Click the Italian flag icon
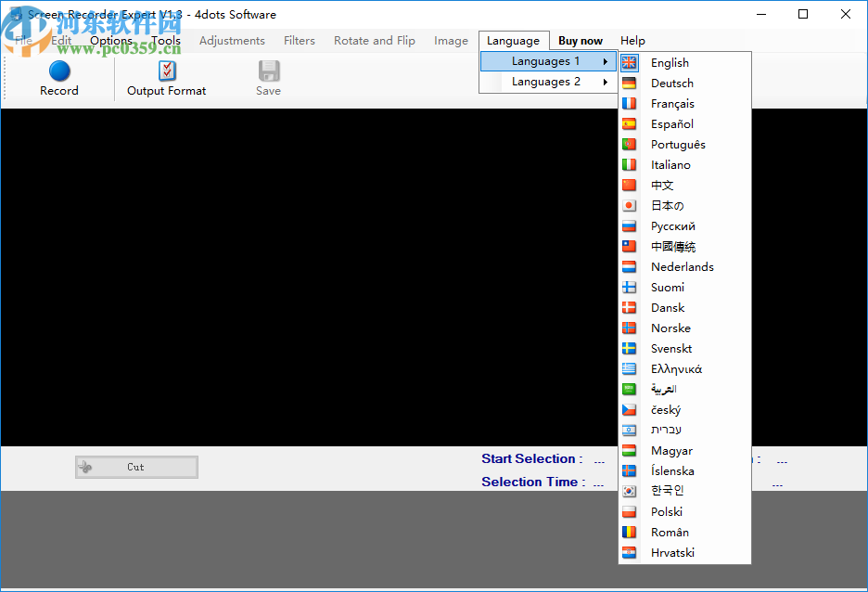Screen dimensions: 868x592 pyautogui.click(x=629, y=165)
